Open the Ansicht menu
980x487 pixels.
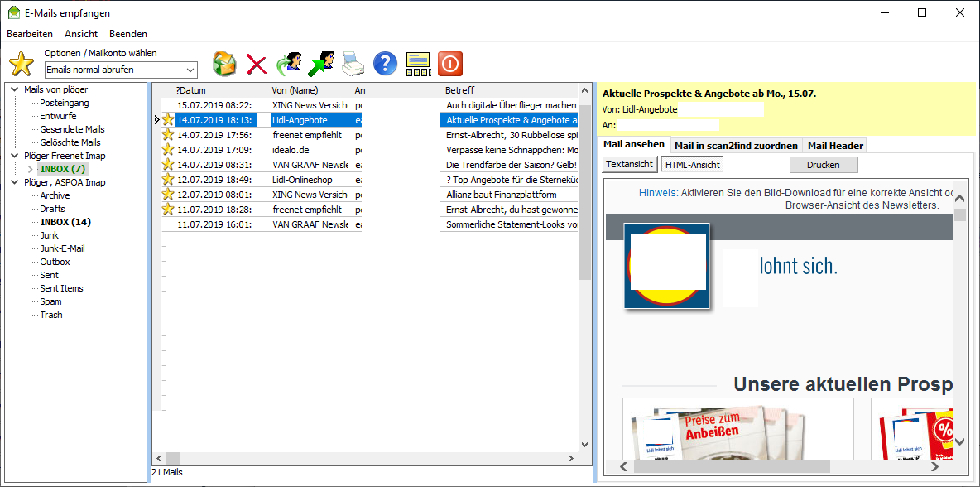[x=81, y=34]
